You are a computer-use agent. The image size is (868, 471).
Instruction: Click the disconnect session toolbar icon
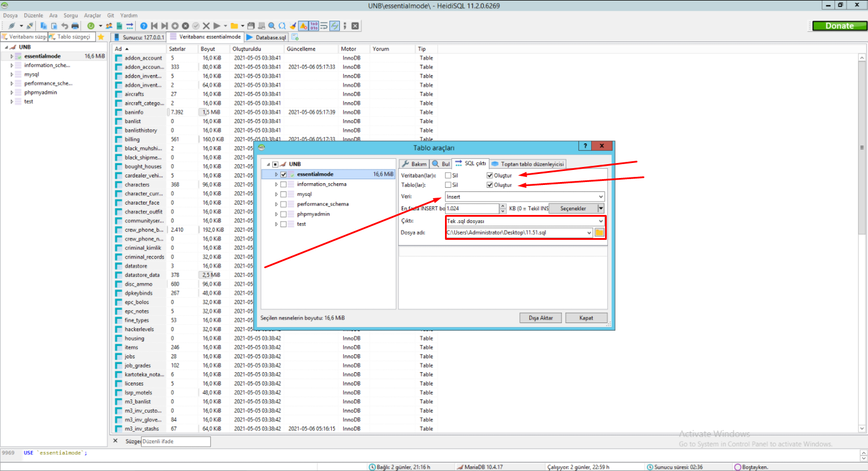pyautogui.click(x=29, y=26)
